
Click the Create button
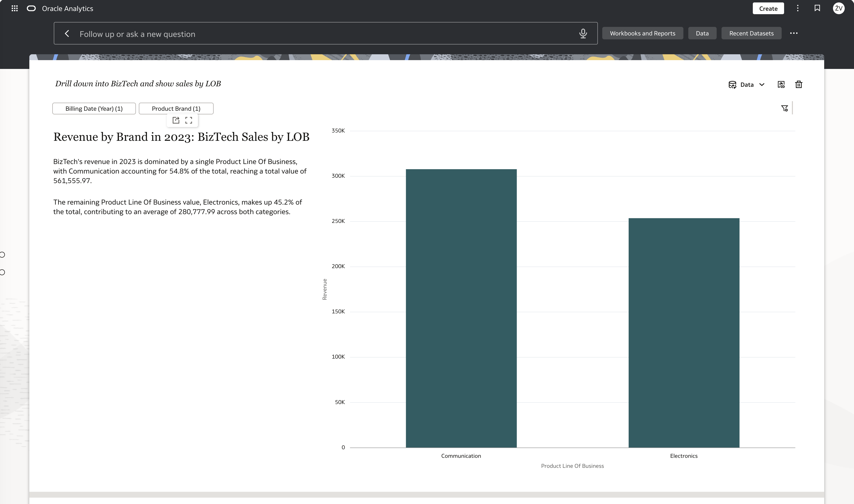click(768, 9)
